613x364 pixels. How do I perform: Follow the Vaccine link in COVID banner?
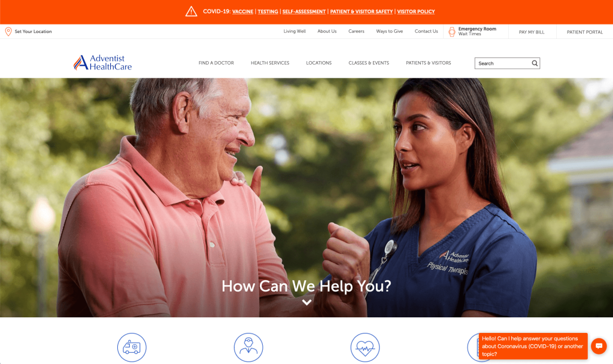[x=243, y=12]
